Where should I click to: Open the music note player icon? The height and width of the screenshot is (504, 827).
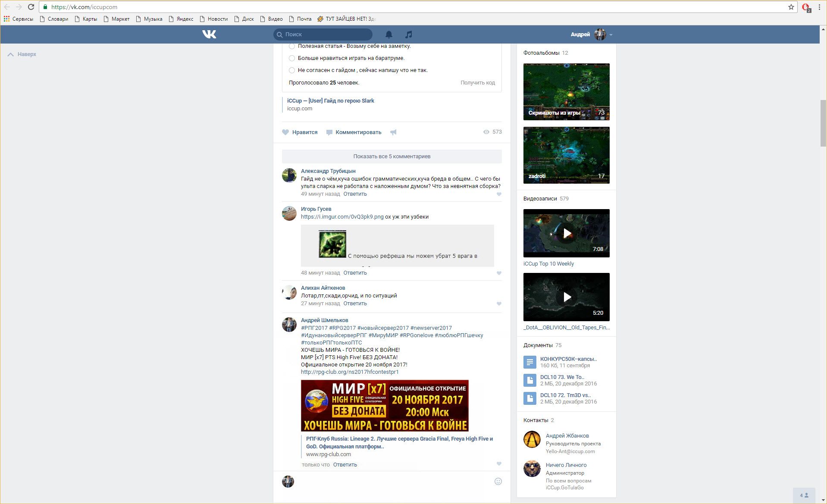(409, 34)
